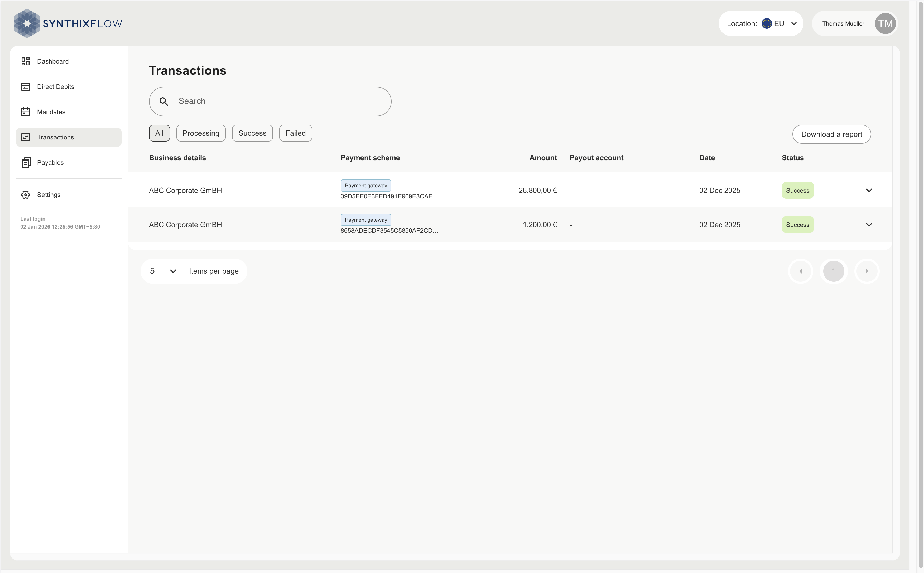Click the Business details column header
This screenshot has width=924, height=573.
click(177, 158)
